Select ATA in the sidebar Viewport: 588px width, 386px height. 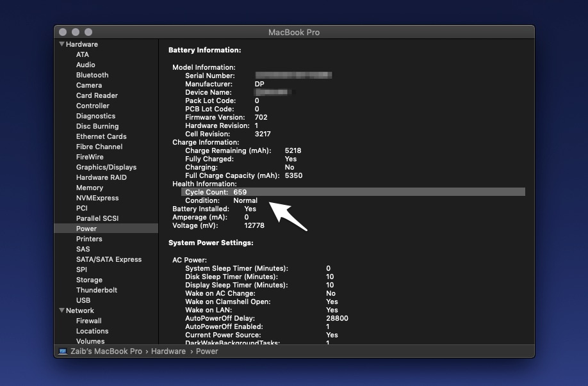point(83,54)
